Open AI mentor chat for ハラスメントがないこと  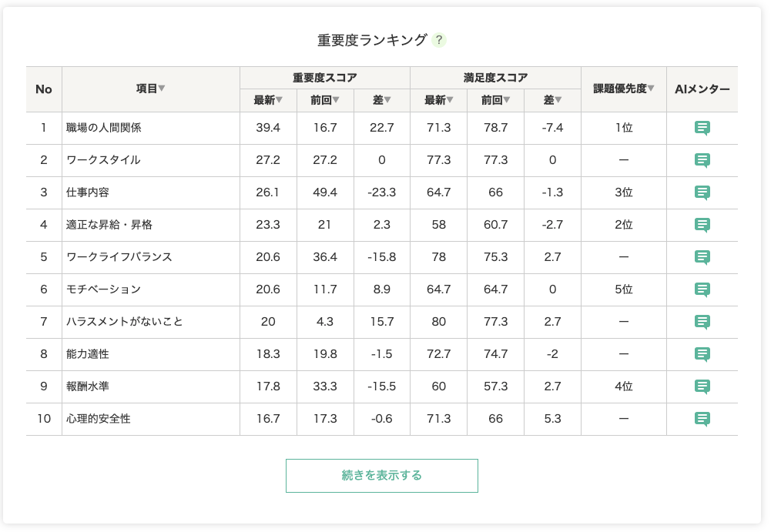coord(702,322)
